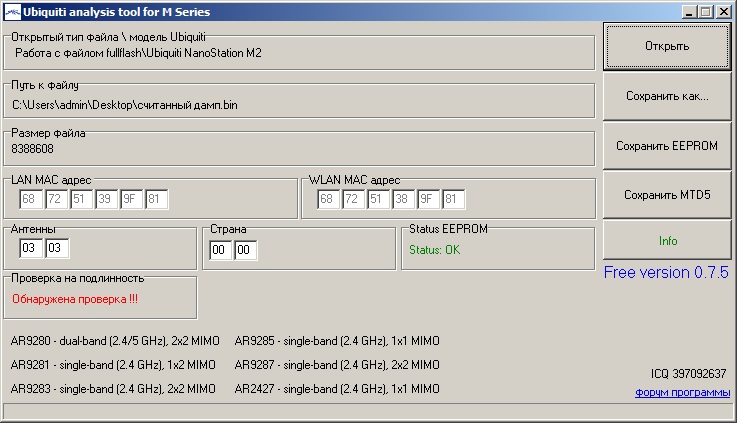Open the green Info button

pyautogui.click(x=667, y=241)
